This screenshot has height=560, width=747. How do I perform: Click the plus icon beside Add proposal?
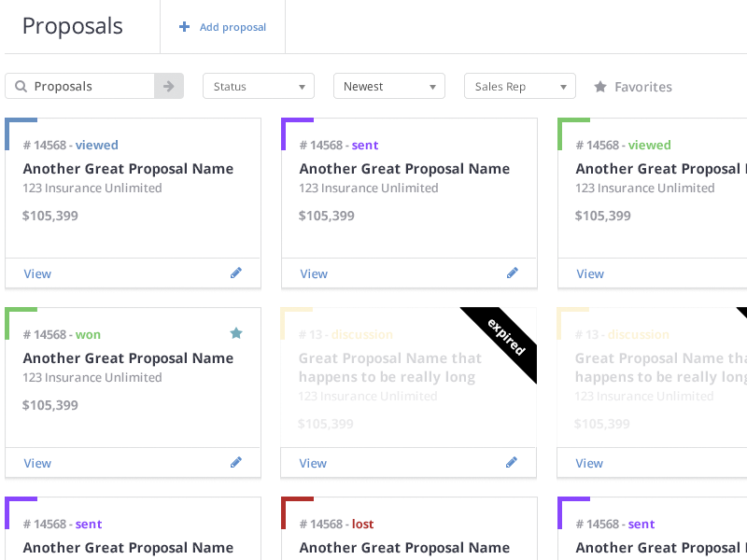pos(184,27)
